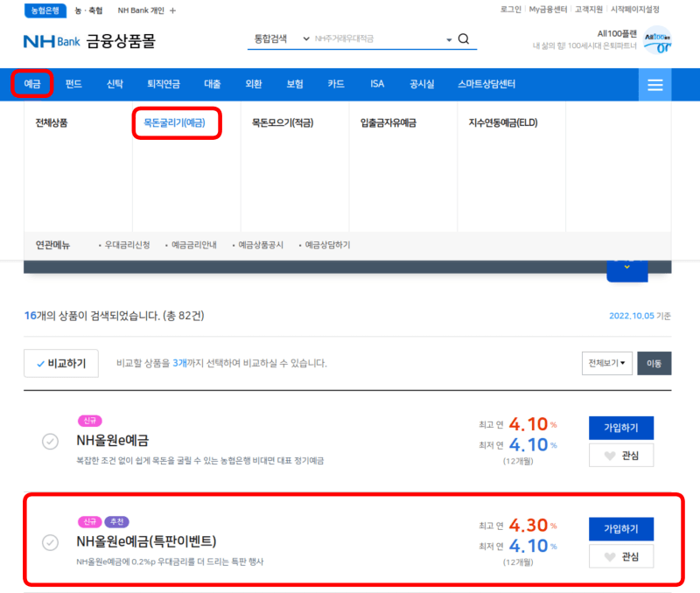Toggle the 비교하기 comparison checkbox

tap(39, 363)
